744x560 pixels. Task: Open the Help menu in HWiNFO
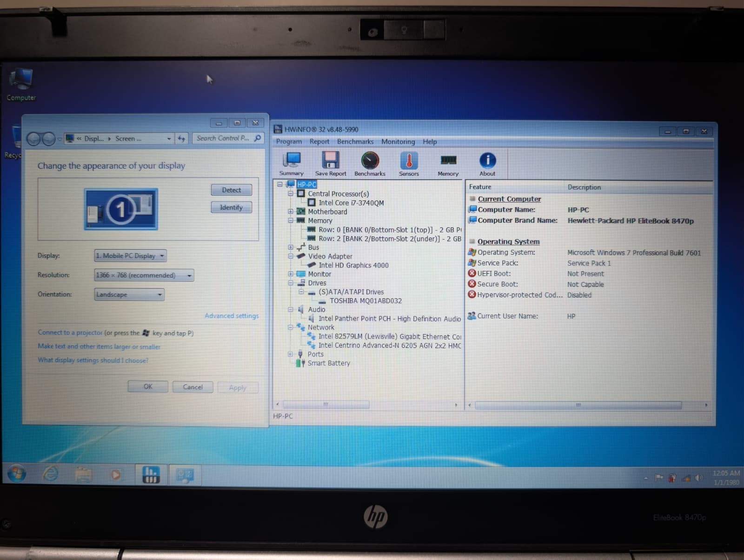click(x=430, y=141)
